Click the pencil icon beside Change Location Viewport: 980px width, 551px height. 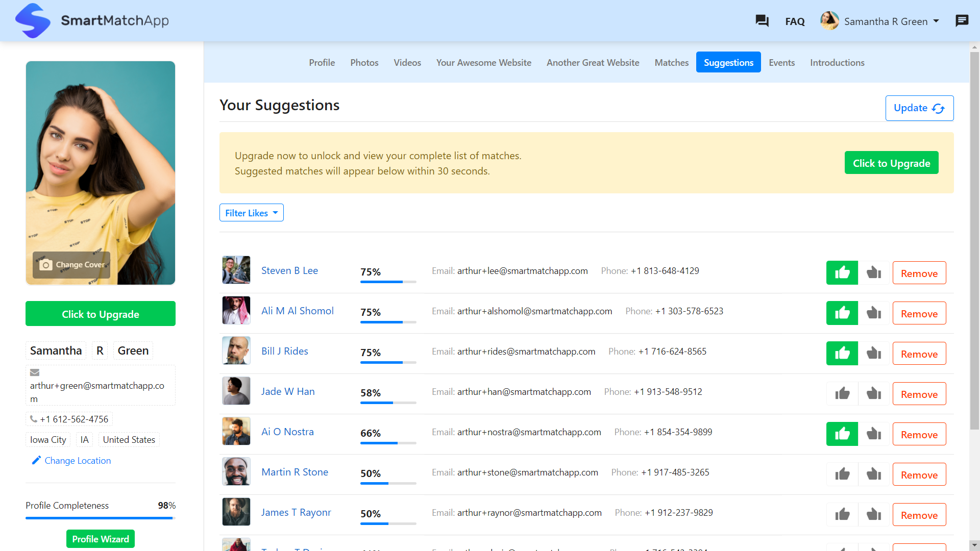36,460
